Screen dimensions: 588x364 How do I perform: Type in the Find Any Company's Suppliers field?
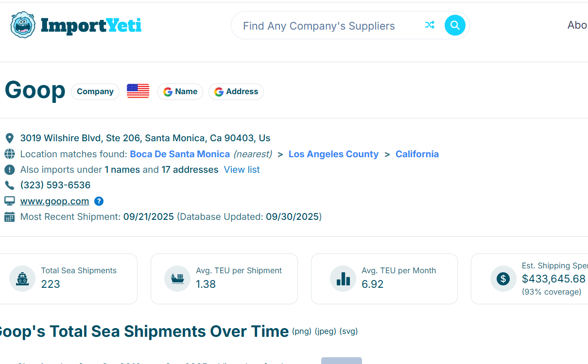point(326,26)
